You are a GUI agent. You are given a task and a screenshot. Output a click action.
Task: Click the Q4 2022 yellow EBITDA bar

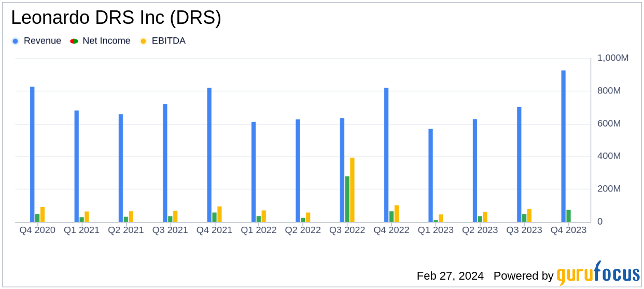(397, 214)
